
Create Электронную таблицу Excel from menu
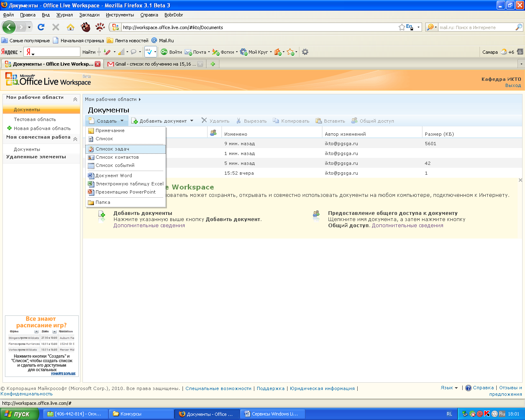click(x=126, y=184)
